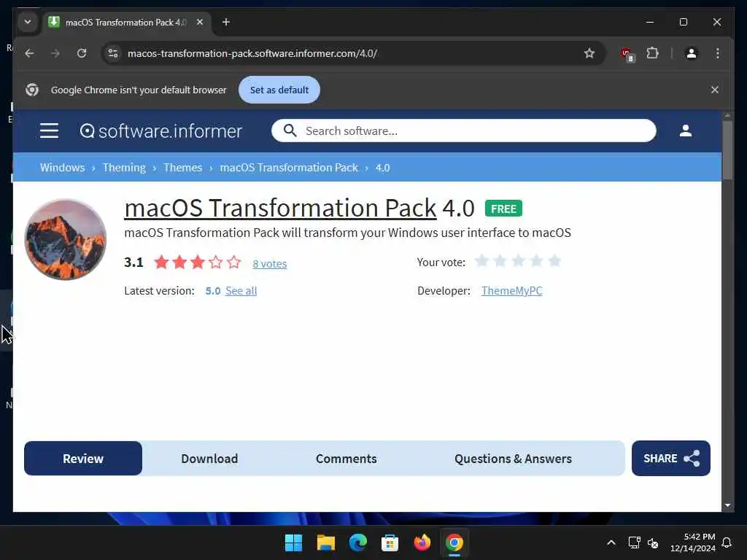The image size is (747, 560).
Task: Click the FREE badge
Action: pyautogui.click(x=503, y=209)
